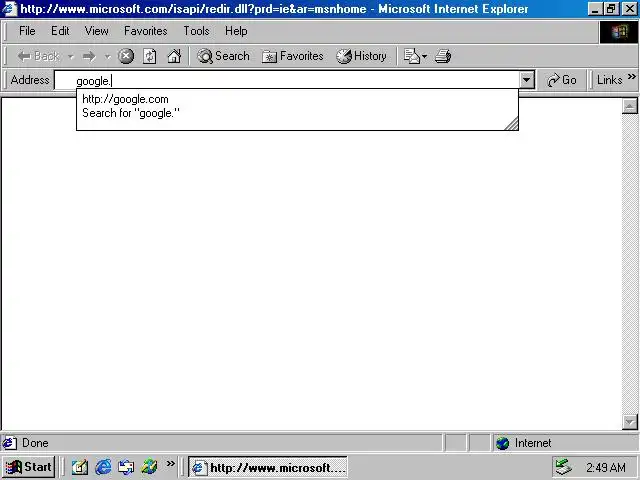Stop page loading with the Stop icon
Viewport: 640px width, 480px height.
click(126, 56)
